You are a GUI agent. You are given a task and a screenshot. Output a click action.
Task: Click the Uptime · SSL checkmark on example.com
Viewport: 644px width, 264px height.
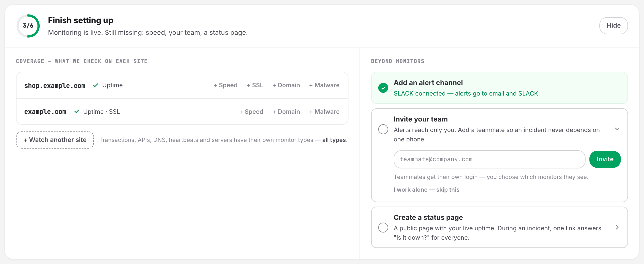77,112
